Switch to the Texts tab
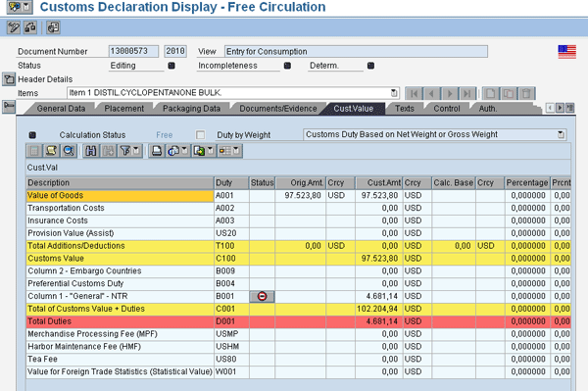This screenshot has height=391, width=588. [x=405, y=109]
